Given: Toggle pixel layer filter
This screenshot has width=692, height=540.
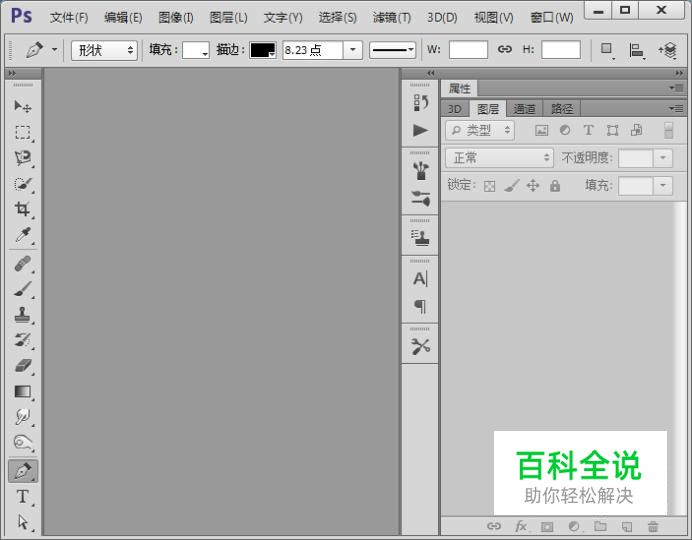Looking at the screenshot, I should tap(542, 130).
